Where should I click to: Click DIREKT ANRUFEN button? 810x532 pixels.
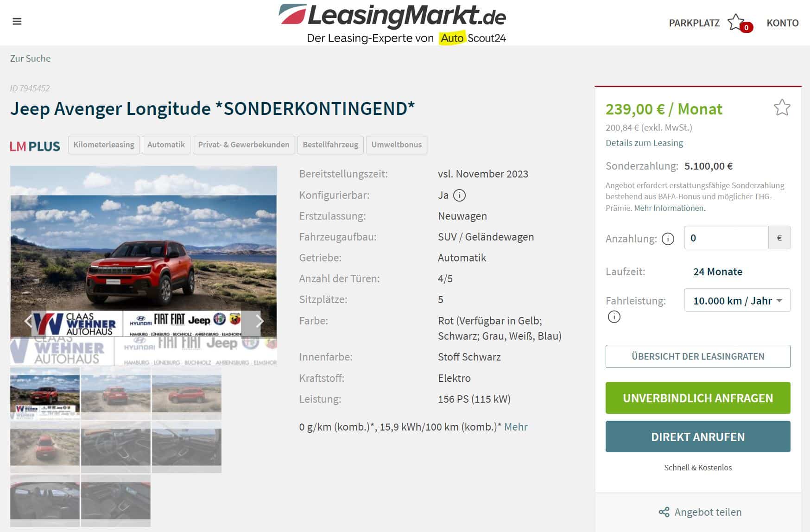coord(698,437)
